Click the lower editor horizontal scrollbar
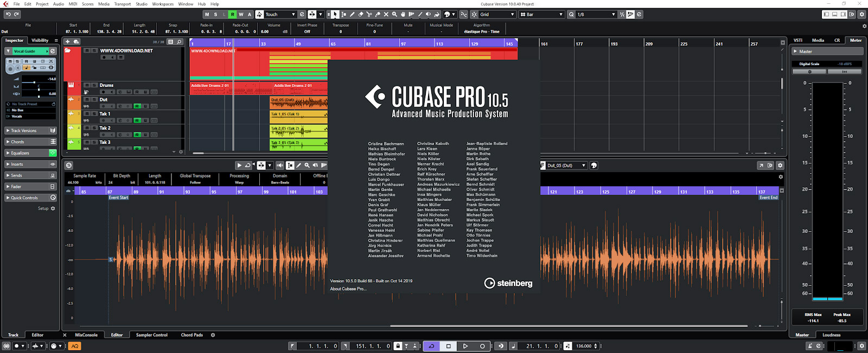868x353 pixels. pyautogui.click(x=569, y=326)
